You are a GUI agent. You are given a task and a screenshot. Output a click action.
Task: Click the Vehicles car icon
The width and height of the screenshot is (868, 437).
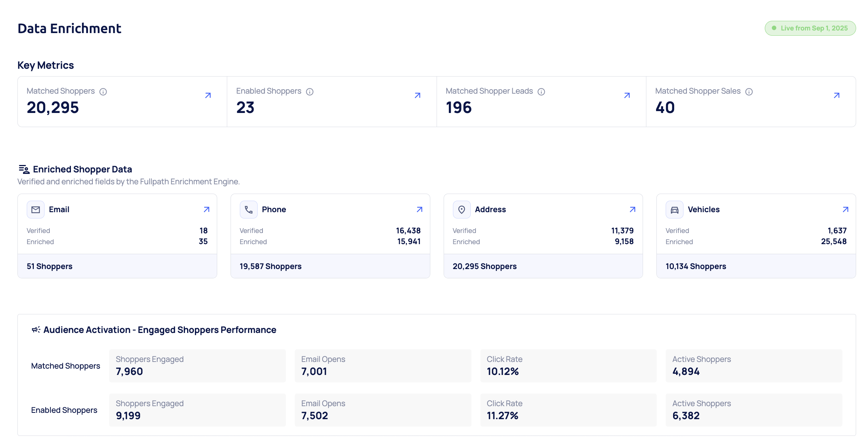[x=675, y=210]
